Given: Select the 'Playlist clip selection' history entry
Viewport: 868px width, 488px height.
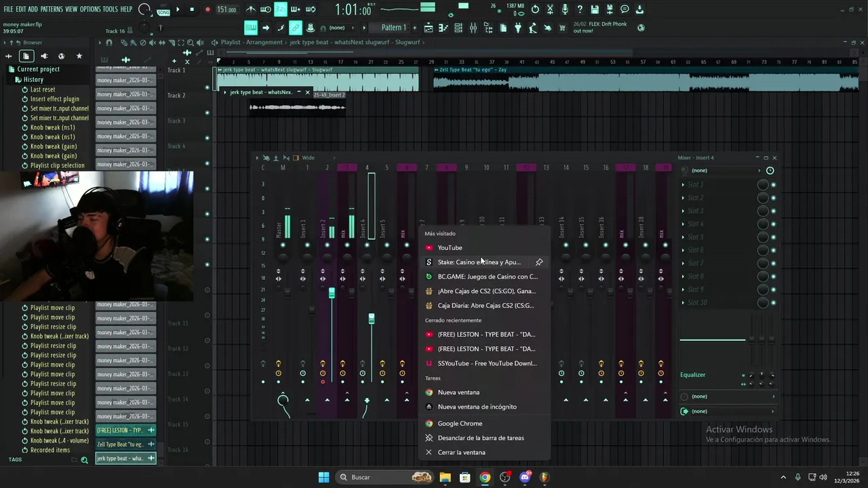Looking at the screenshot, I should 57,165.
